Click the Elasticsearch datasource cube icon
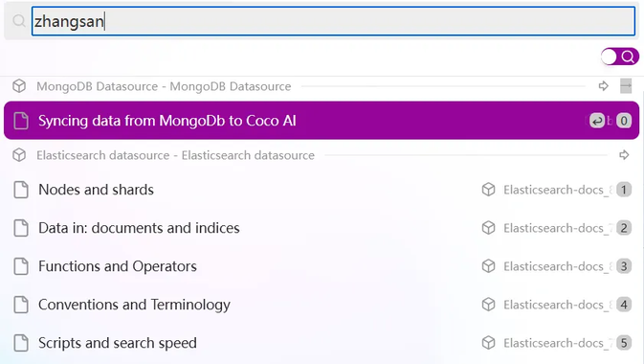The width and height of the screenshot is (644, 364). 19,155
